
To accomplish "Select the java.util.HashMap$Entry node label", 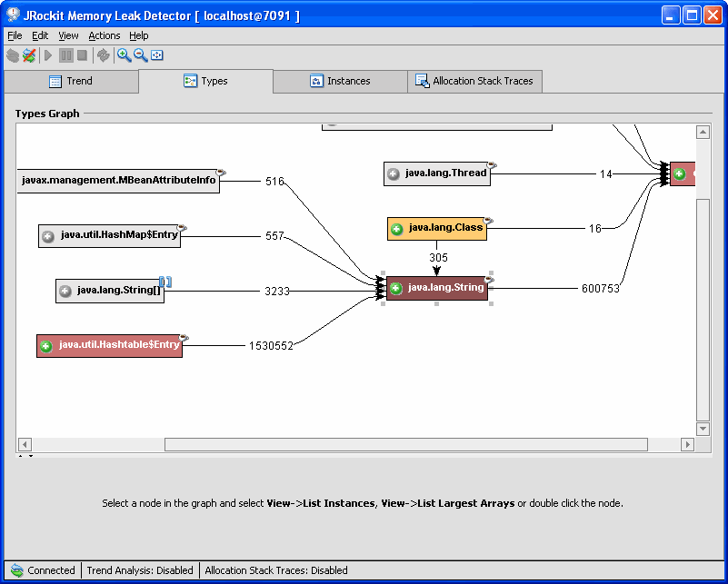I will click(119, 235).
